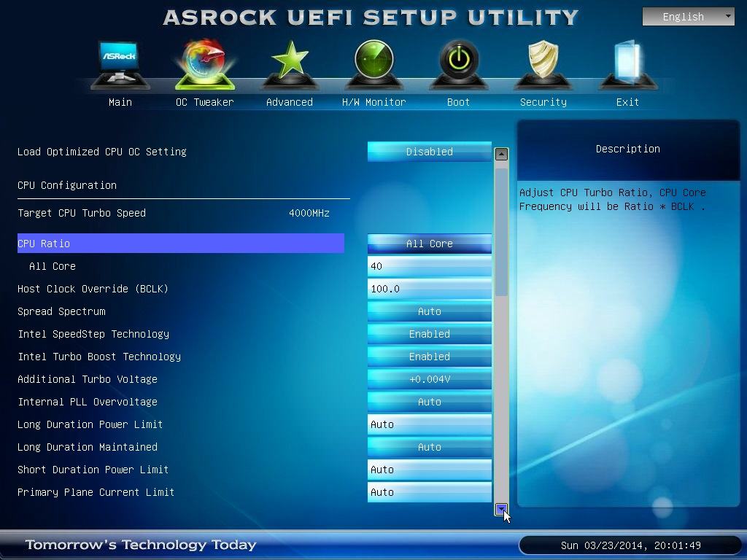Toggle Intel SpeedStep Technology Enabled setting
The width and height of the screenshot is (747, 560).
429,334
